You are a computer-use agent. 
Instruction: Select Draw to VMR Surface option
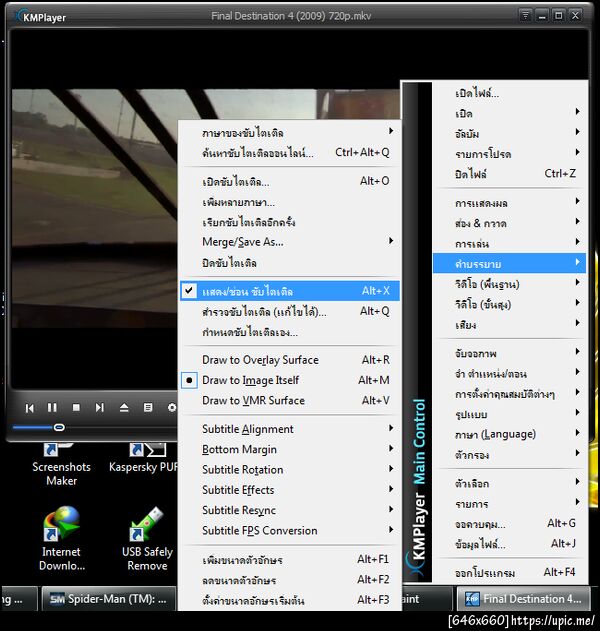click(x=290, y=400)
